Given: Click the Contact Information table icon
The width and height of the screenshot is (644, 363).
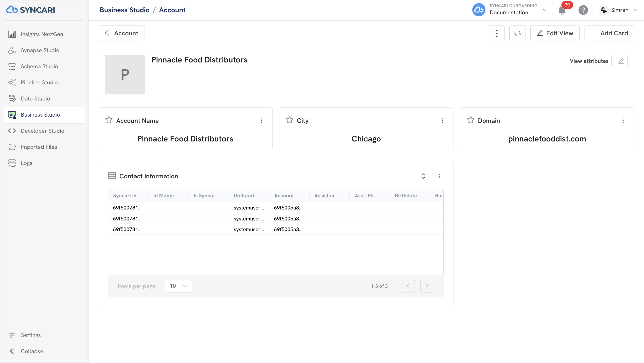Looking at the screenshot, I should pyautogui.click(x=112, y=176).
